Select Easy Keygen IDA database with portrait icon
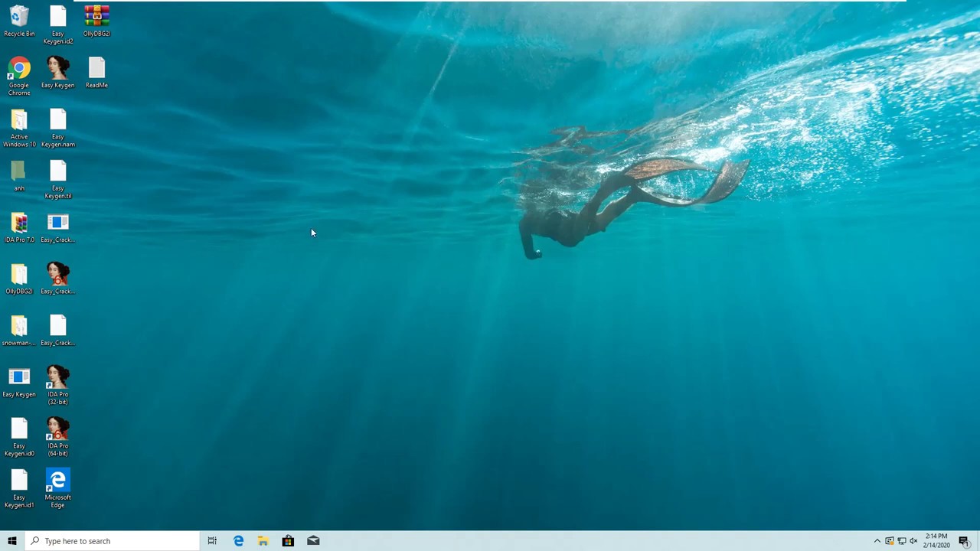The height and width of the screenshot is (551, 980). click(x=58, y=73)
